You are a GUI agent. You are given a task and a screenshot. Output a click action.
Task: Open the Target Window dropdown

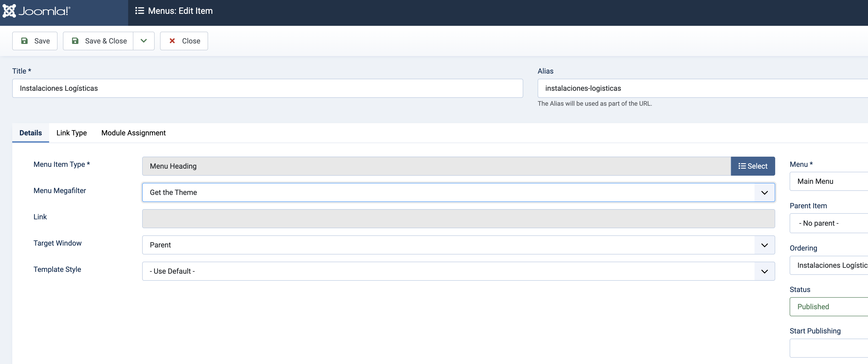[x=764, y=245]
